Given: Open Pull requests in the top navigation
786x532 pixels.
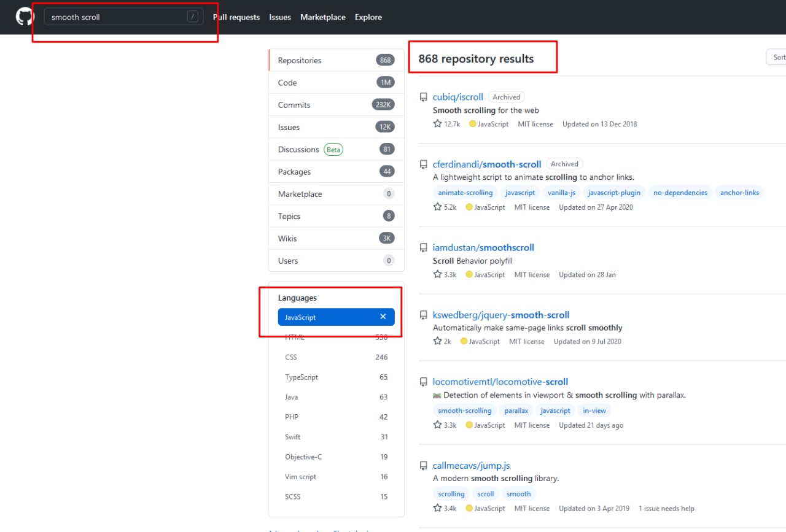Looking at the screenshot, I should (x=236, y=17).
